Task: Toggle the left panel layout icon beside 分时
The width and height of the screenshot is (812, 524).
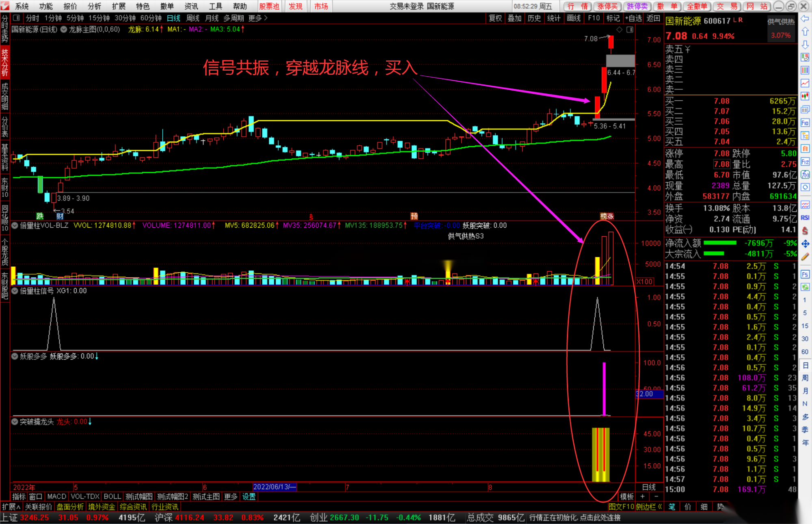Action: (17, 18)
